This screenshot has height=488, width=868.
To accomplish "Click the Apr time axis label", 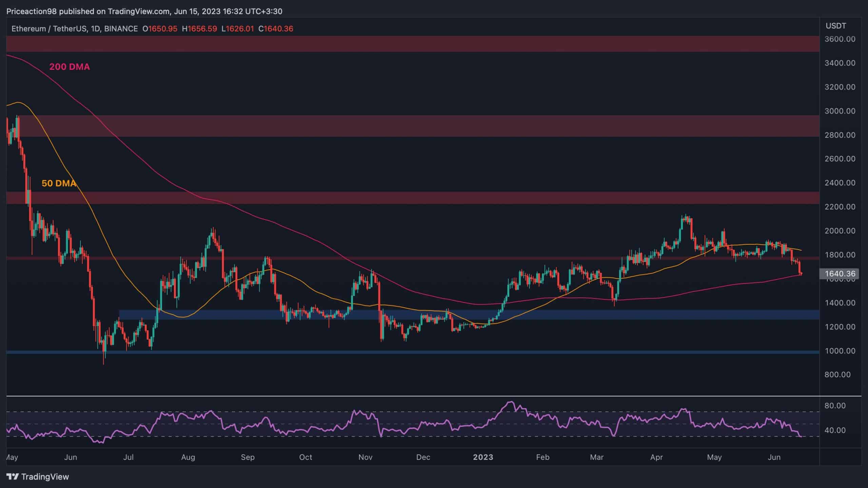I will point(656,457).
